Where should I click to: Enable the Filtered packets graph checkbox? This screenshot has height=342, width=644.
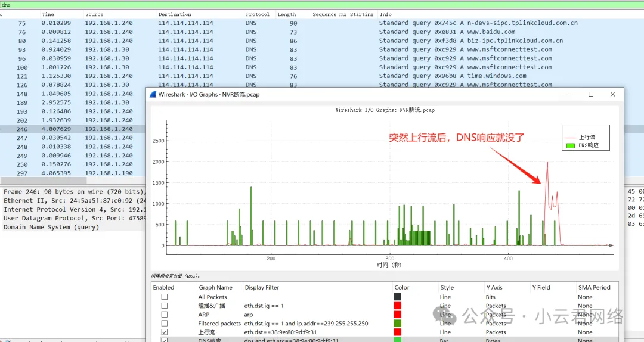click(x=165, y=324)
